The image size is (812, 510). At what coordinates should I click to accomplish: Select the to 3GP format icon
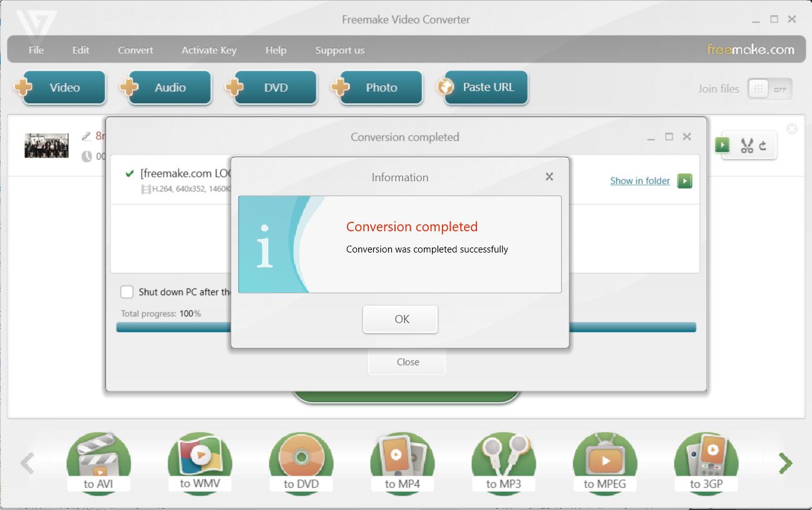click(x=706, y=462)
